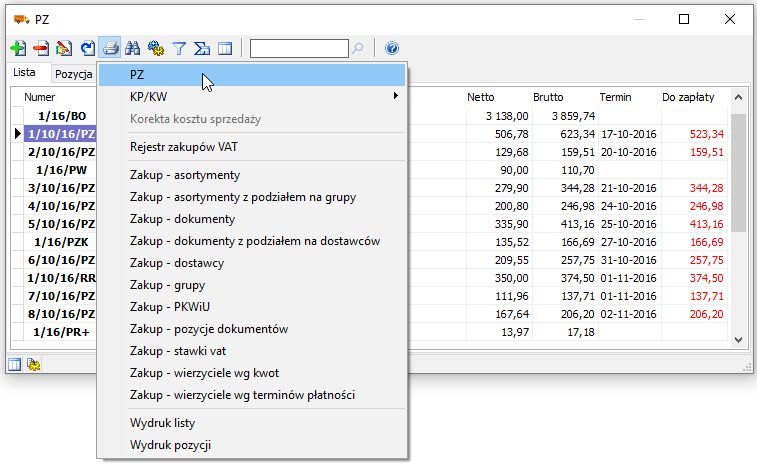Image resolution: width=757 pixels, height=465 pixels.
Task: Click the funnel filter icon
Action: tap(179, 48)
